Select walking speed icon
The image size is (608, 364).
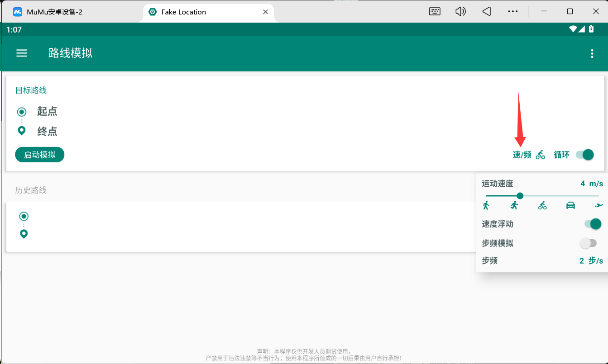coord(486,206)
